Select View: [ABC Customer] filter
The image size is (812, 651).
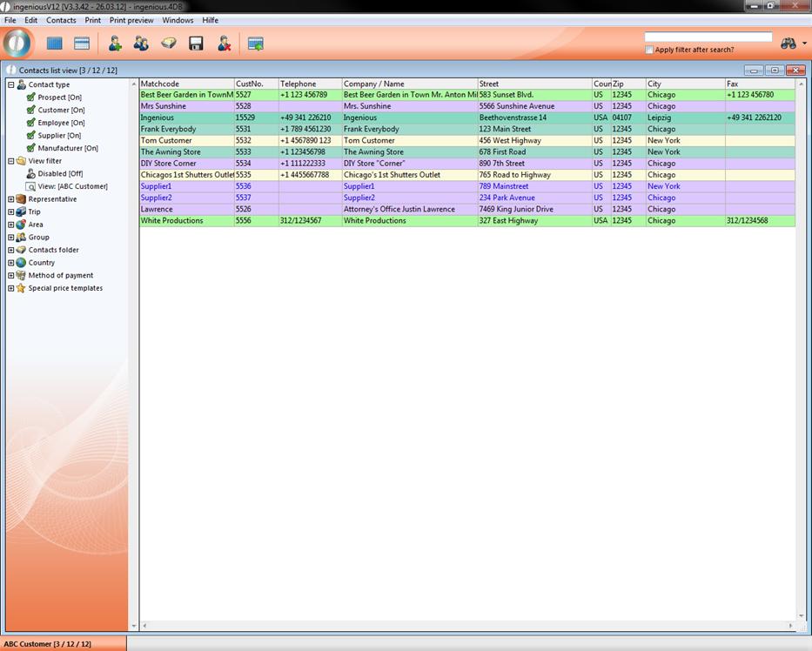(x=72, y=186)
